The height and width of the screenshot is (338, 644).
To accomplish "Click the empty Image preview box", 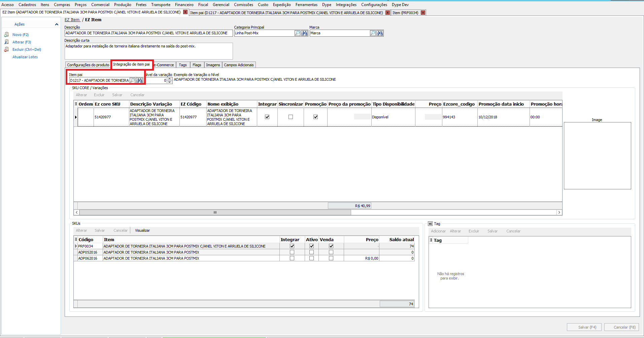I will click(597, 156).
